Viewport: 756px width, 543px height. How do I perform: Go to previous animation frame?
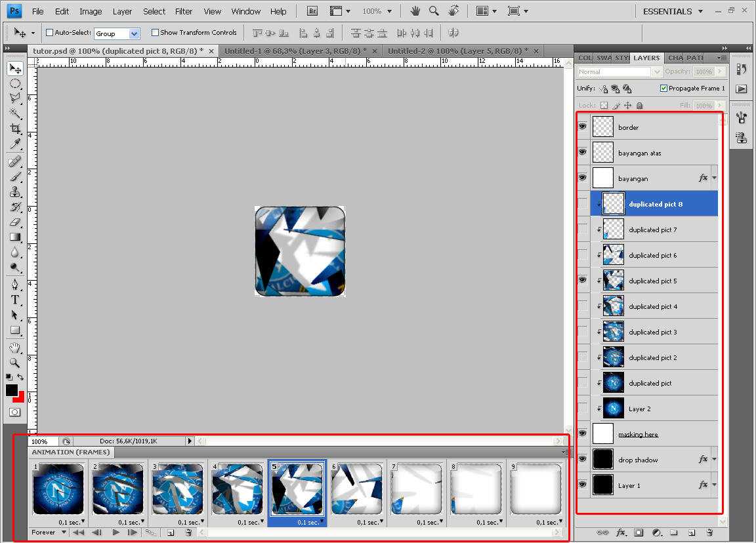[x=97, y=532]
